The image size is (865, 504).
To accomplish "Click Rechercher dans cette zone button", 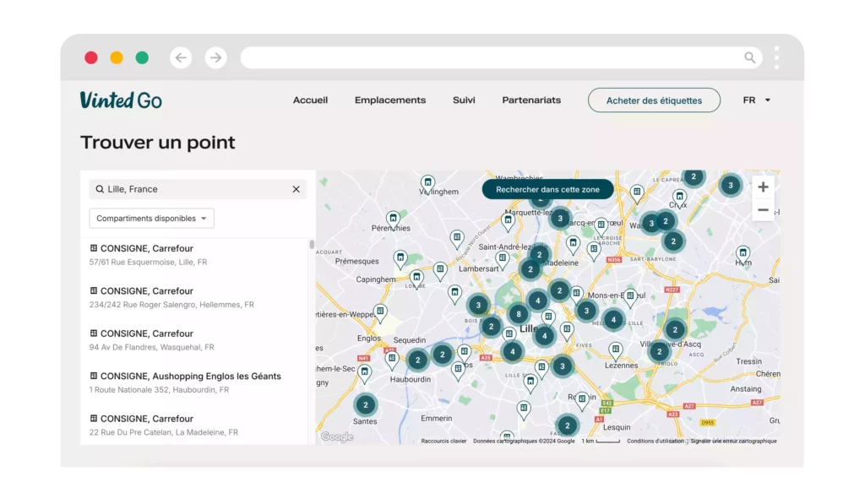I will (x=547, y=189).
